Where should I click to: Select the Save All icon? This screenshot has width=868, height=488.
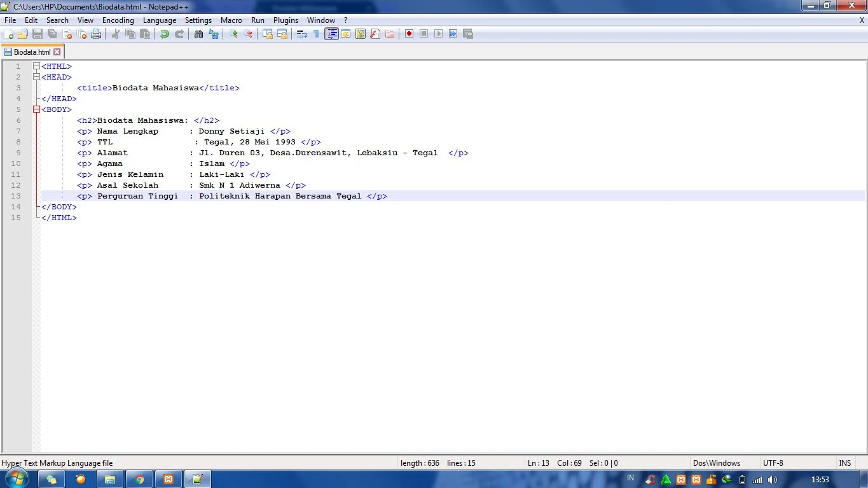coord(52,33)
